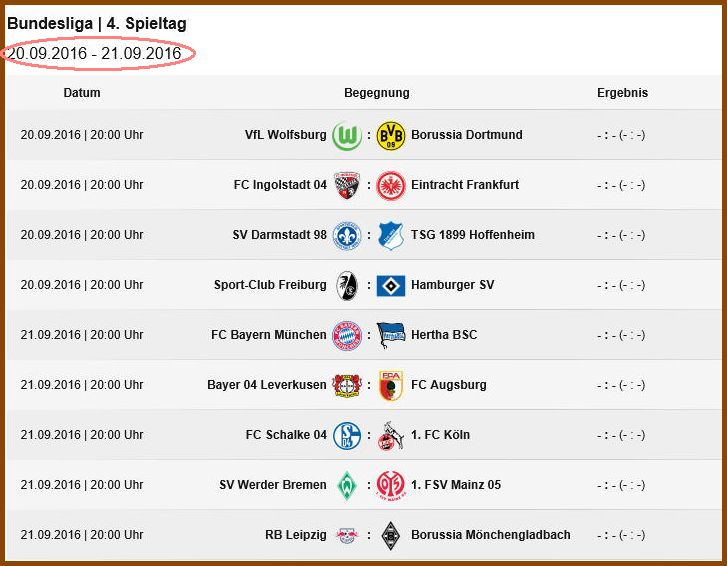The image size is (727, 566).
Task: Open the TSG 1899 Hoffenheim logo
Action: coord(390,235)
